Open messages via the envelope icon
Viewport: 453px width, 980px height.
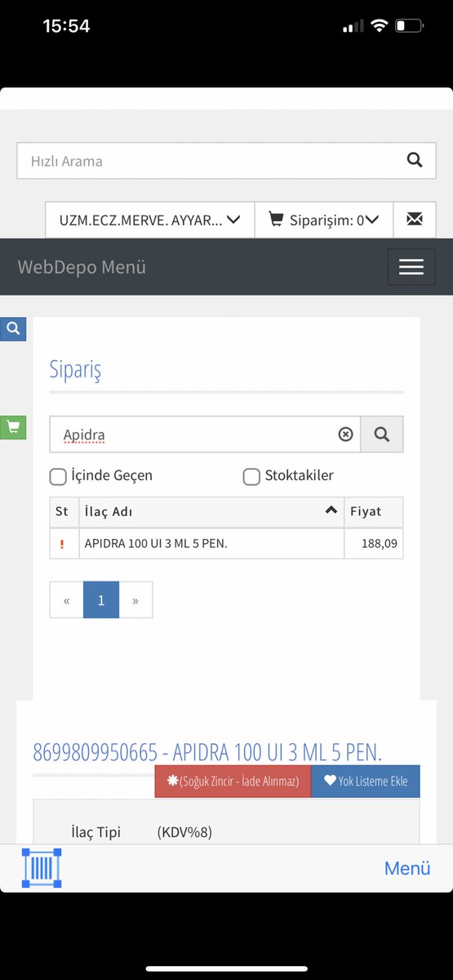[415, 220]
